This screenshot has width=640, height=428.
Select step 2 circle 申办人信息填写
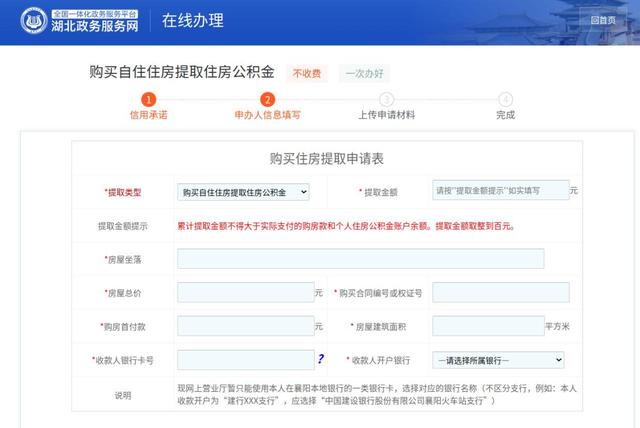point(267,99)
